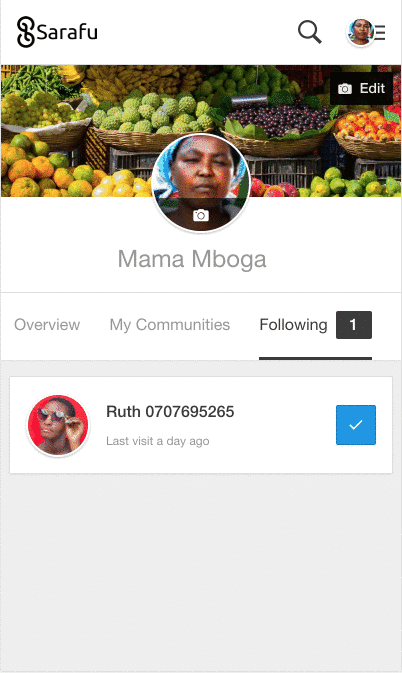Click the Edit cover photo button

click(x=361, y=88)
